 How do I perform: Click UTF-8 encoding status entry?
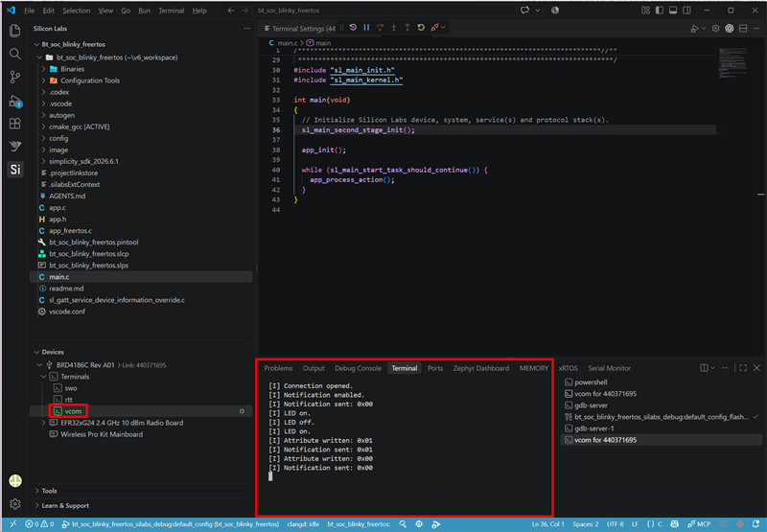click(615, 524)
